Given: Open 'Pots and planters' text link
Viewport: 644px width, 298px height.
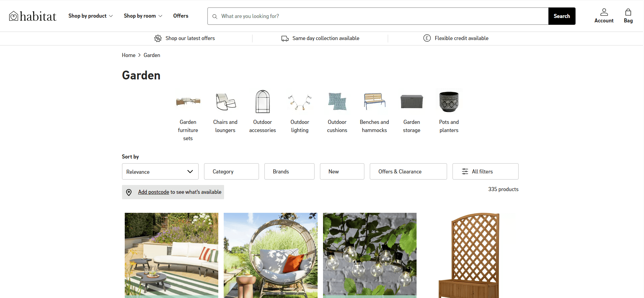Looking at the screenshot, I should coord(449,126).
